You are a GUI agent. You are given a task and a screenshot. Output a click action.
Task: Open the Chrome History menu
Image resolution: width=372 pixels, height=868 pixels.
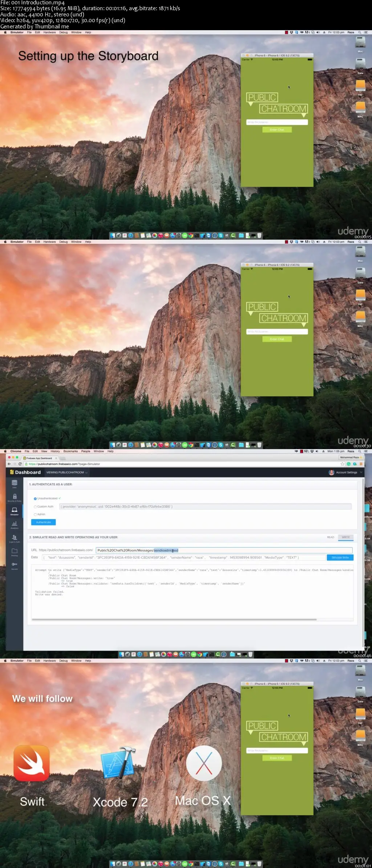click(55, 451)
